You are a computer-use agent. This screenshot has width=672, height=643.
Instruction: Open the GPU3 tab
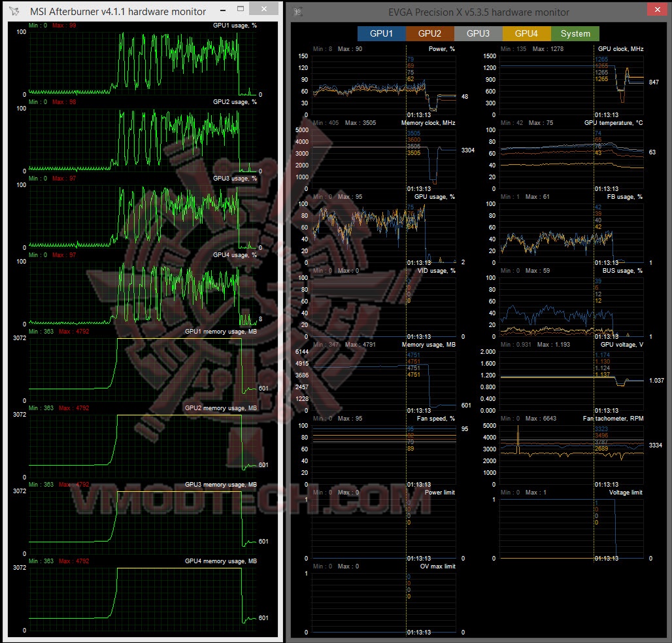pos(479,33)
